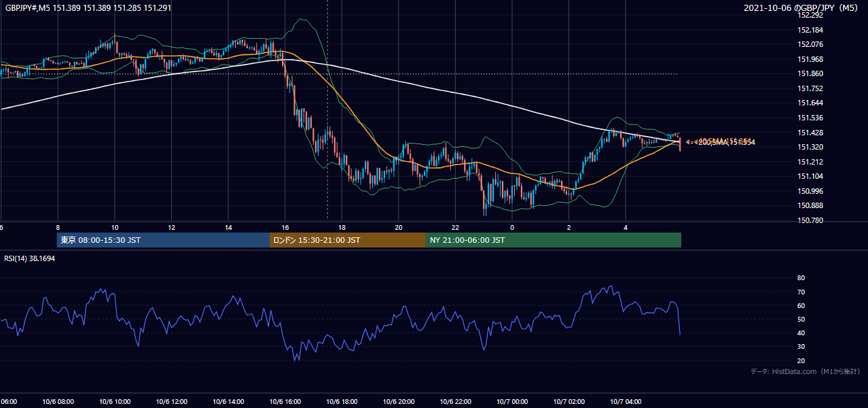Click price axis label 151.428
The width and height of the screenshot is (868, 408).
(810, 133)
